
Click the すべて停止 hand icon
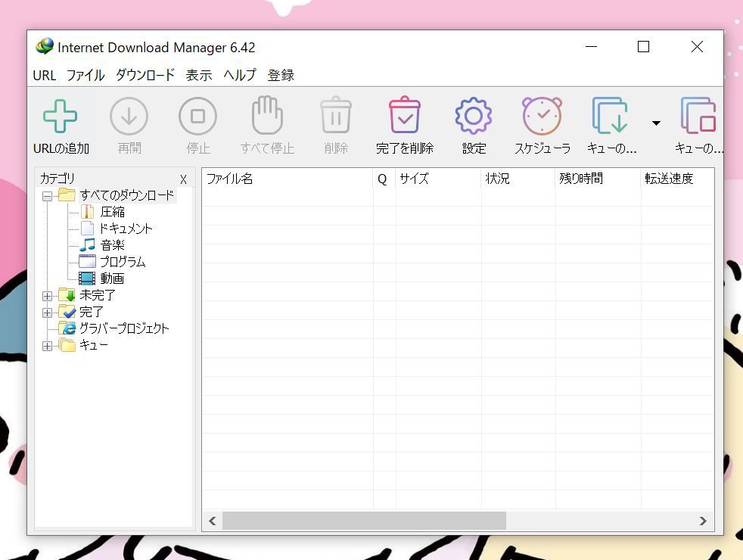(x=267, y=115)
